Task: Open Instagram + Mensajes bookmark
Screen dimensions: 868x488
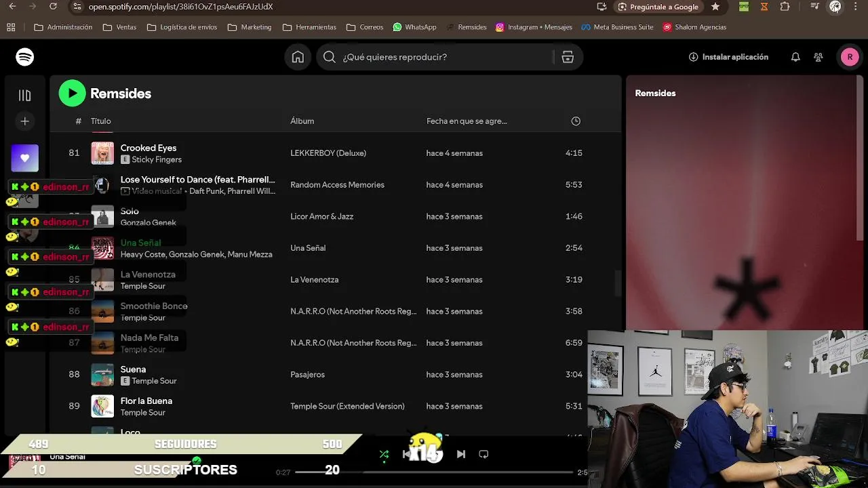Action: pyautogui.click(x=534, y=27)
